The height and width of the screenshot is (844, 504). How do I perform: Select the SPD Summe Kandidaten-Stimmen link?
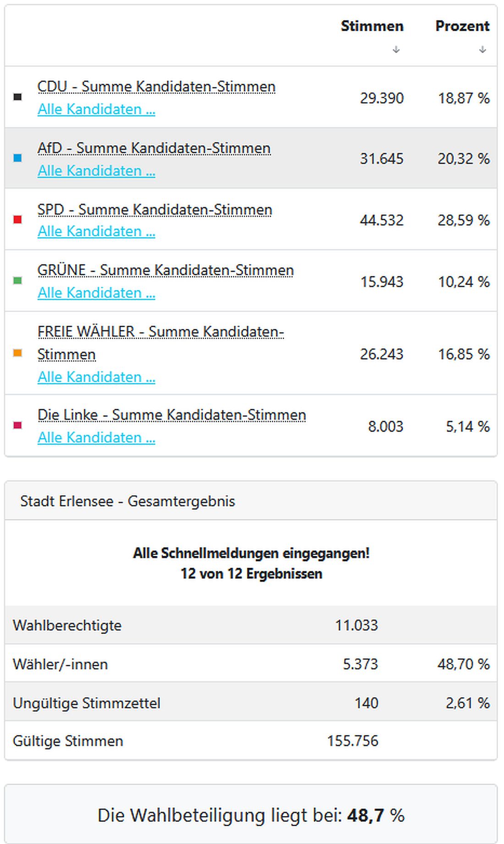pyautogui.click(x=155, y=209)
